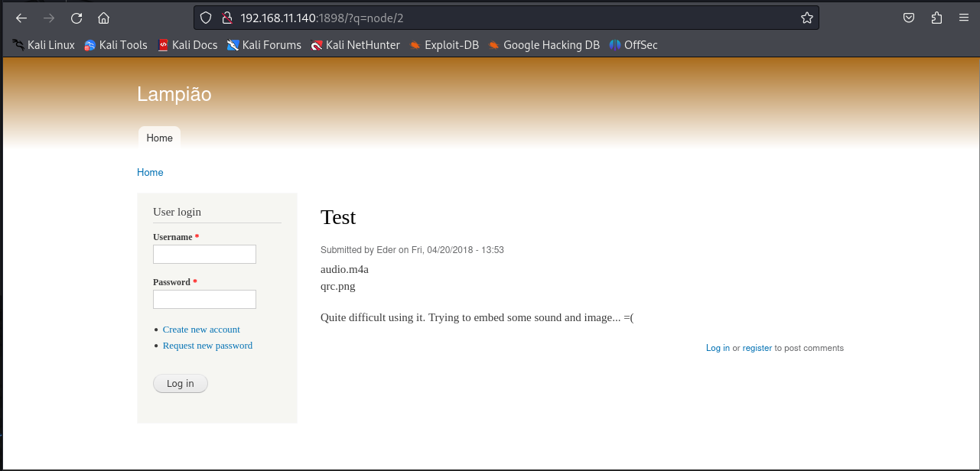
Task: Click the Home breadcrumb link
Action: pyautogui.click(x=150, y=172)
